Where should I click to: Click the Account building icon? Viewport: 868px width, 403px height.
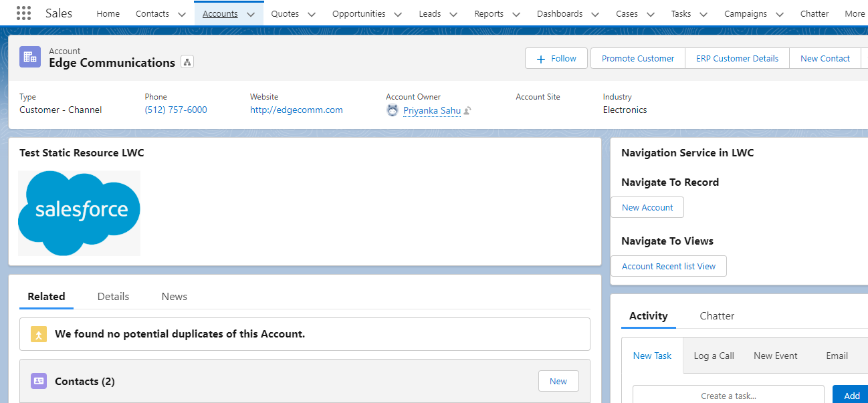pos(30,57)
